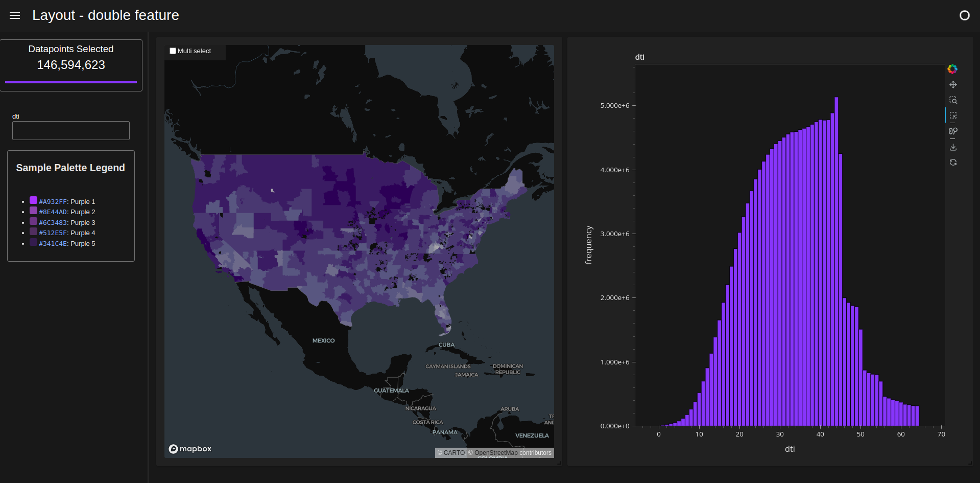Click the CAYMAN ISLANDS map label
This screenshot has width=980, height=483.
[448, 366]
